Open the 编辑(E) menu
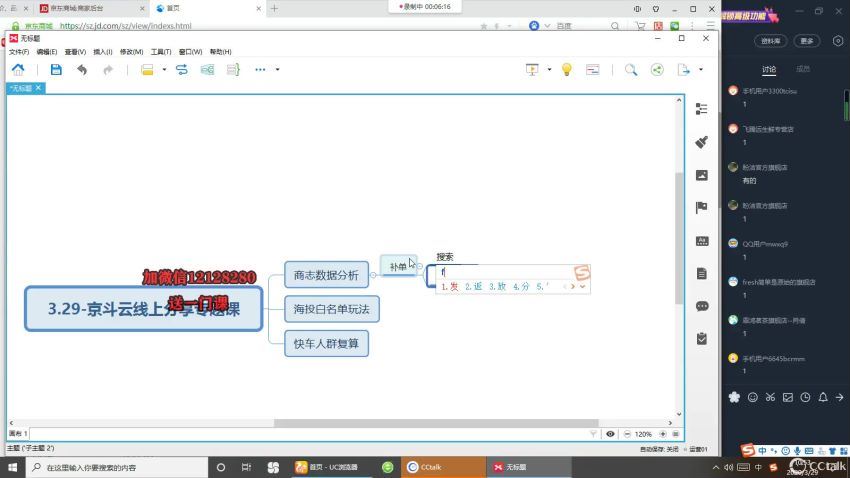This screenshot has width=850, height=478. point(47,51)
